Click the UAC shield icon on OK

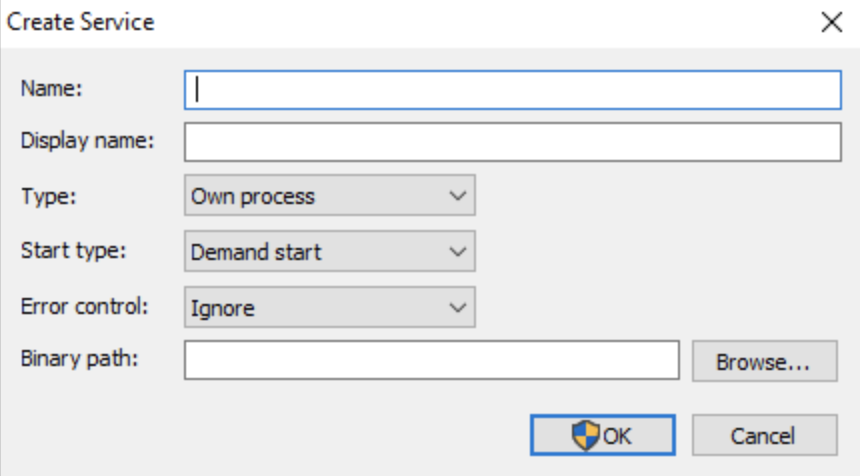[585, 435]
